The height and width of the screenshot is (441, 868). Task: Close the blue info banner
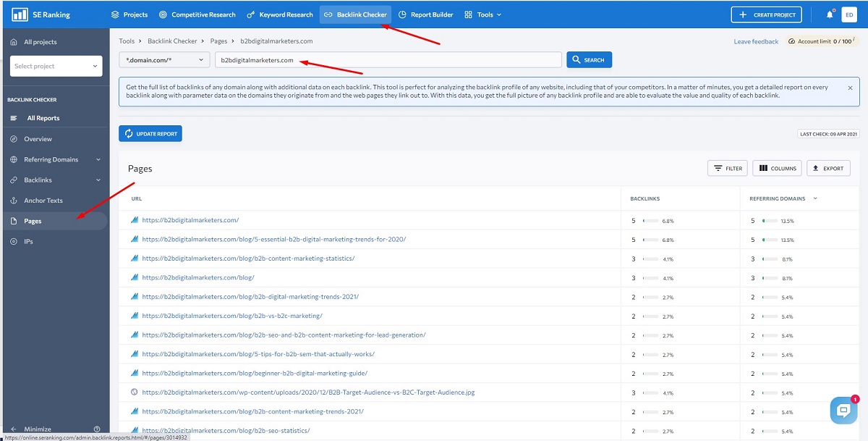[850, 88]
